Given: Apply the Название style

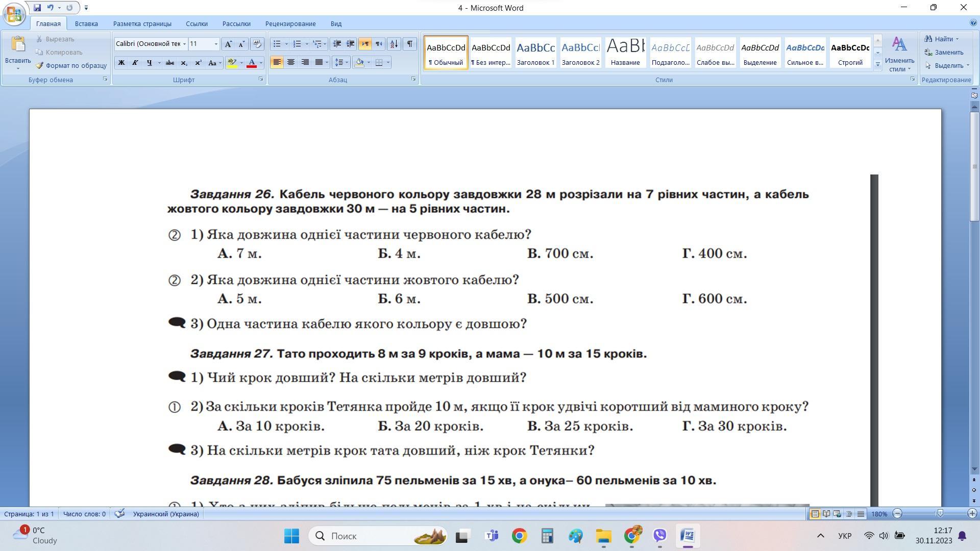Looking at the screenshot, I should (625, 52).
